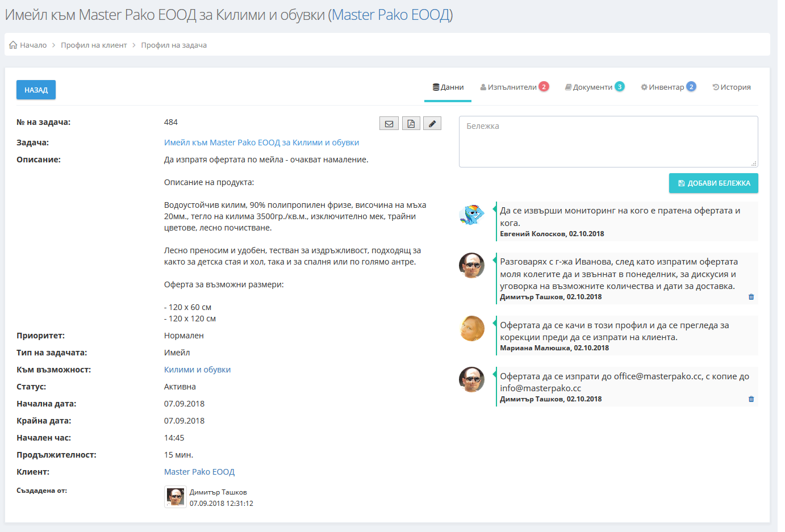This screenshot has width=785, height=532.
Task: Open the task title link in the Задача row
Action: 261,143
